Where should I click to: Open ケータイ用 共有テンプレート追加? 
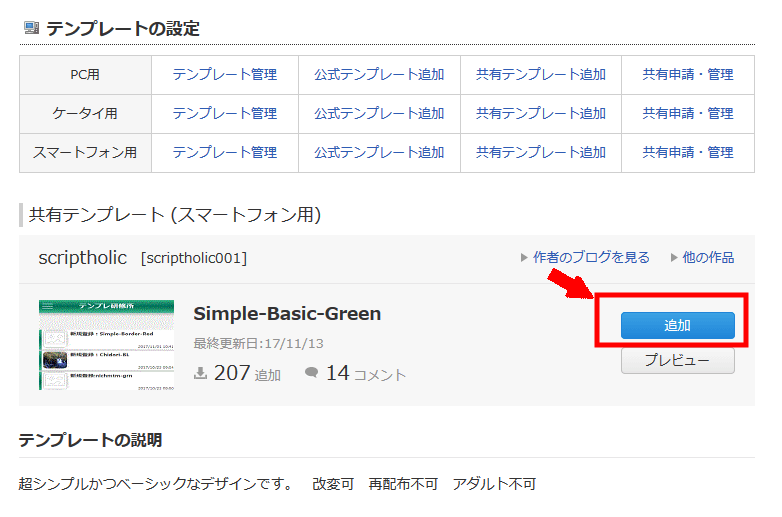point(541,114)
